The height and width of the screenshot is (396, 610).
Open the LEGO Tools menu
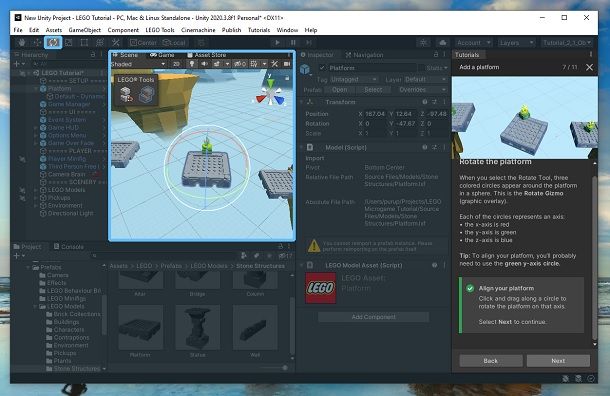pyautogui.click(x=160, y=30)
